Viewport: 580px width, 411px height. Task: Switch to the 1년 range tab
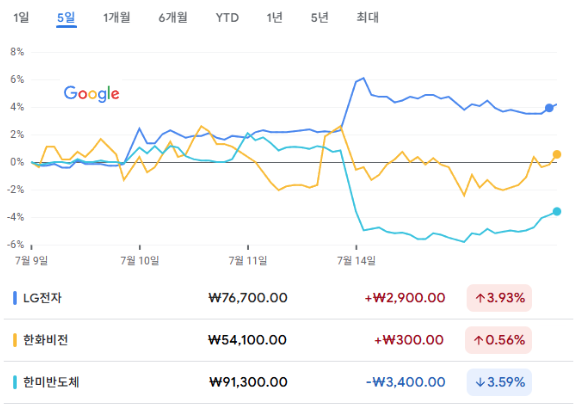(x=274, y=17)
